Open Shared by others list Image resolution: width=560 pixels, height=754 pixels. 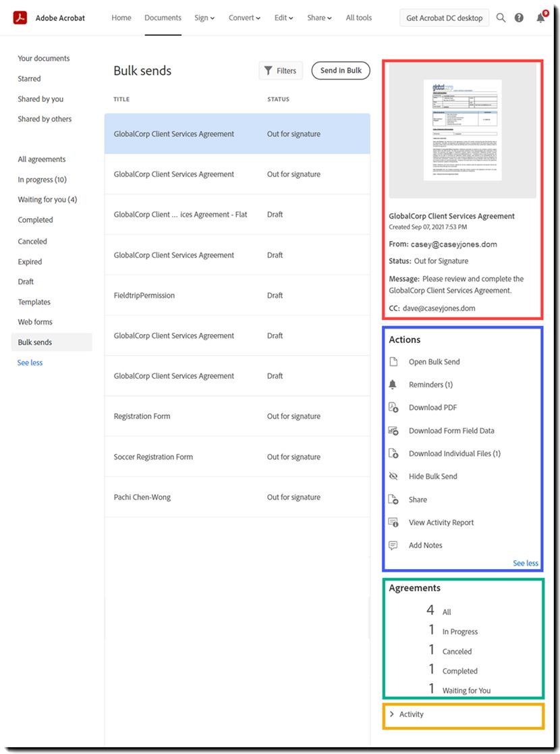click(x=45, y=119)
